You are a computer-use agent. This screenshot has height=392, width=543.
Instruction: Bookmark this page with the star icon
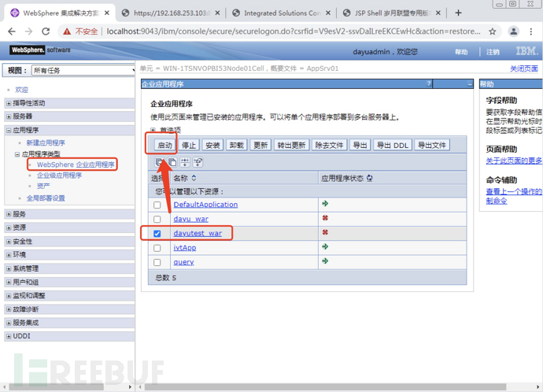coord(493,31)
